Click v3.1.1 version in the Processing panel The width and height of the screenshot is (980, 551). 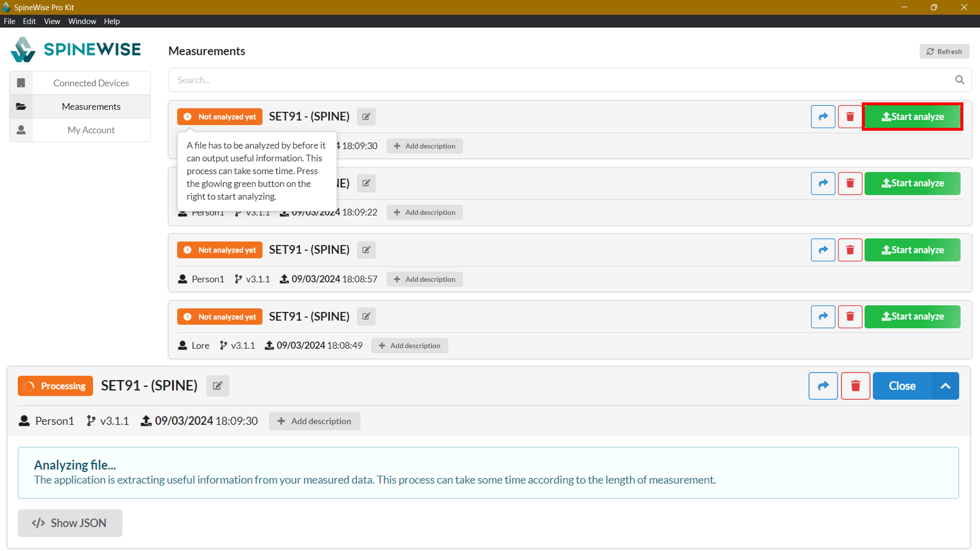(115, 421)
